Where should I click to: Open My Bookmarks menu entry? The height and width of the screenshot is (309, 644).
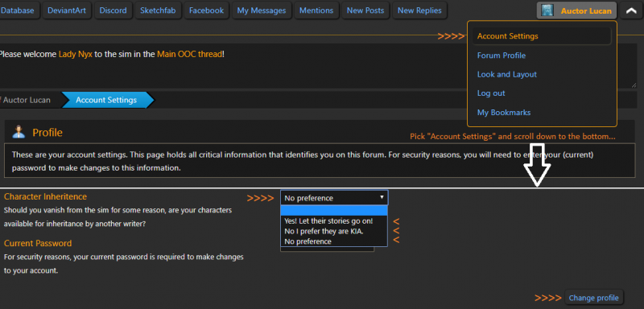[x=504, y=113]
